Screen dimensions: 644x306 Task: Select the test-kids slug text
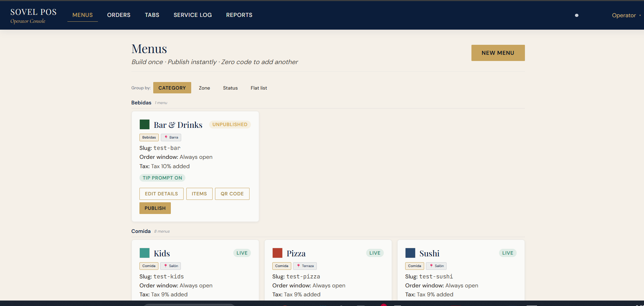pos(169,277)
